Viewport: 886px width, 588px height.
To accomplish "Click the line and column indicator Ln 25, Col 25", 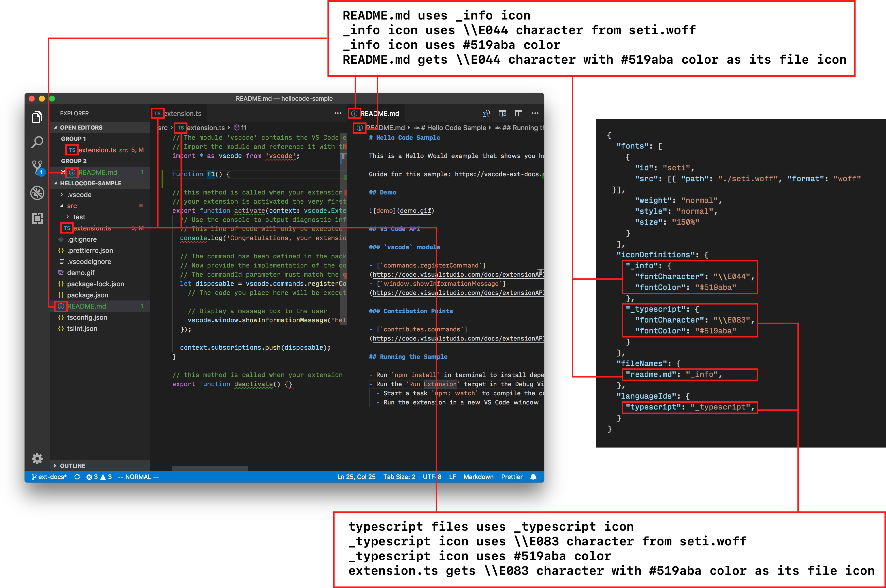I will tap(356, 477).
